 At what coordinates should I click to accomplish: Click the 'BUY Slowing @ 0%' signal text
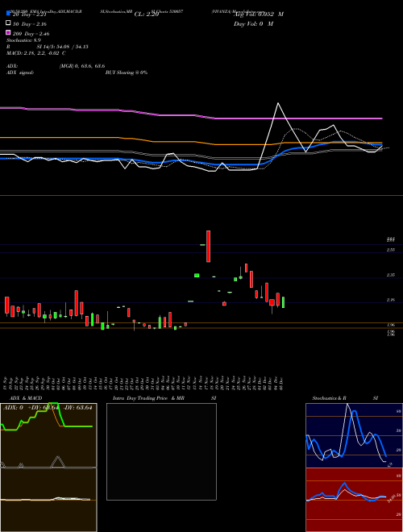point(127,73)
